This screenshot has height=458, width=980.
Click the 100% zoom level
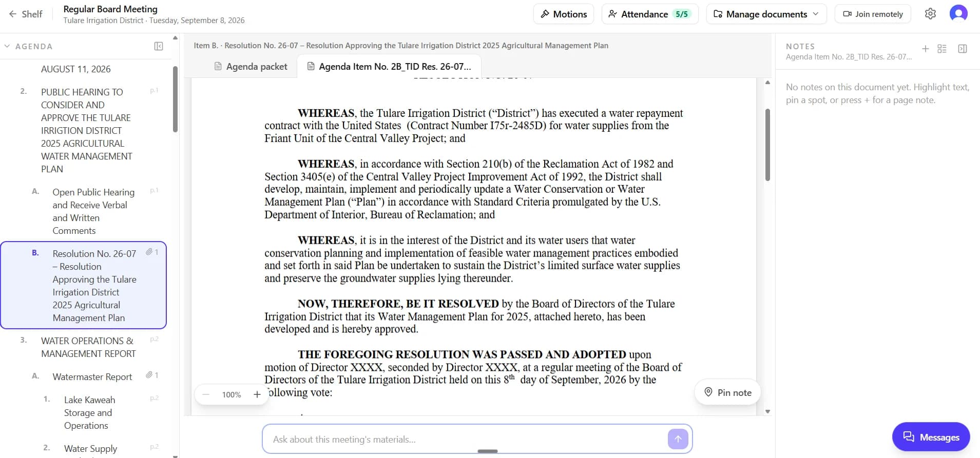(x=232, y=394)
